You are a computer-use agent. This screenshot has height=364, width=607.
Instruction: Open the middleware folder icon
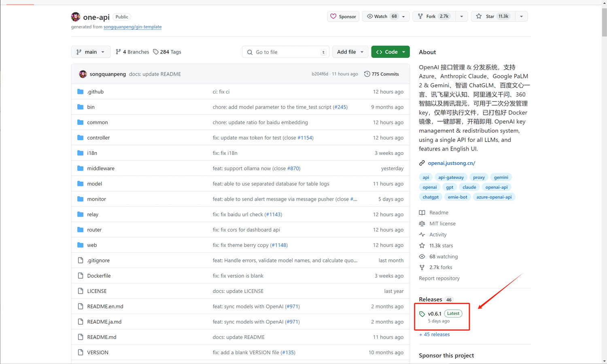(80, 168)
